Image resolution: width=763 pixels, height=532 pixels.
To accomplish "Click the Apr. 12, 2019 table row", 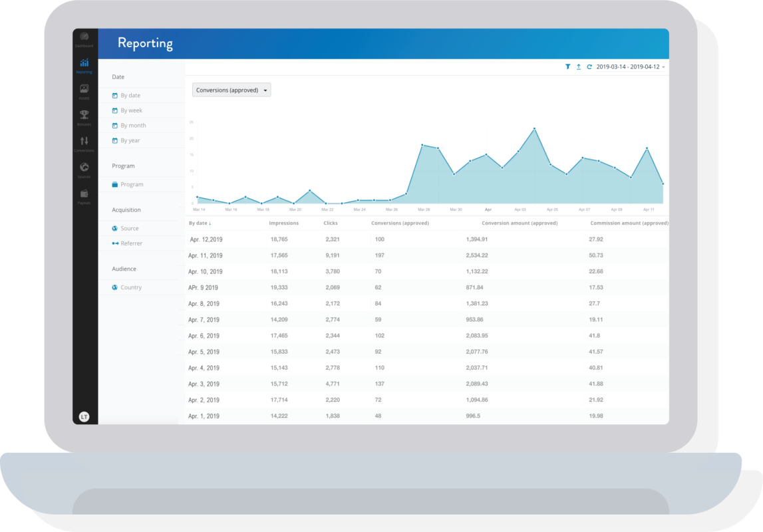I will pyautogui.click(x=206, y=239).
